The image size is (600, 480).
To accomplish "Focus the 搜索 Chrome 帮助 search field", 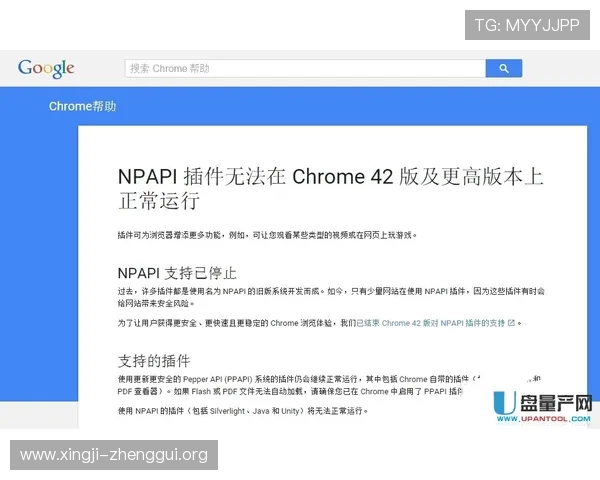I will 305,68.
